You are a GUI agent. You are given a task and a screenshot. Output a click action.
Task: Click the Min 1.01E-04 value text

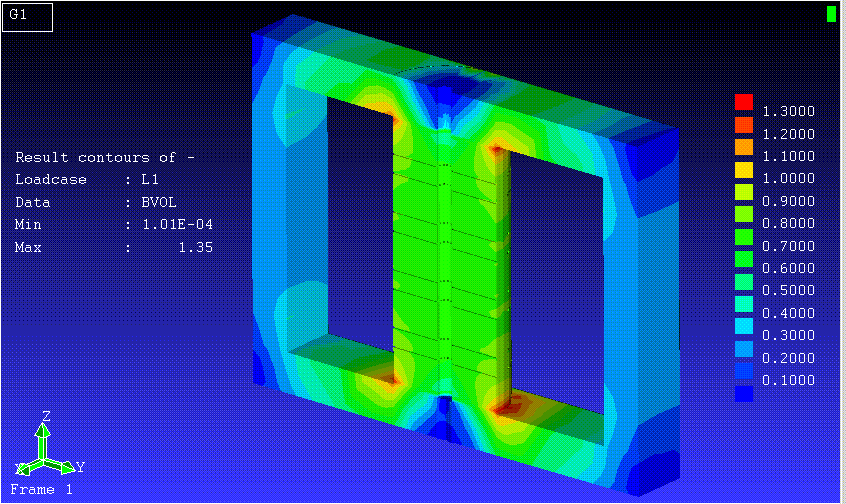(170, 225)
